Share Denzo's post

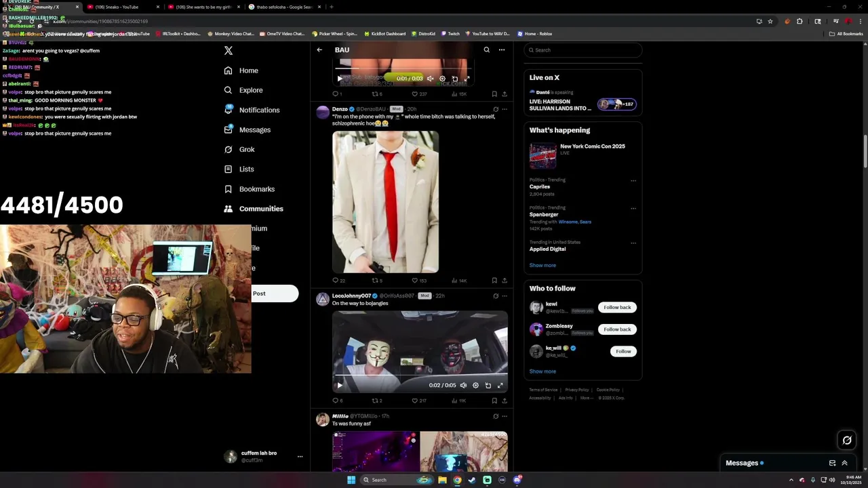(505, 281)
